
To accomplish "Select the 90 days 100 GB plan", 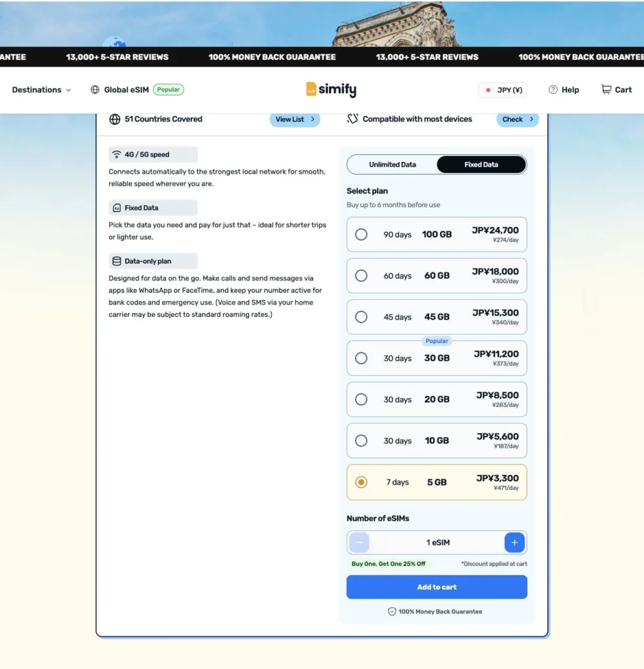I will tap(437, 235).
